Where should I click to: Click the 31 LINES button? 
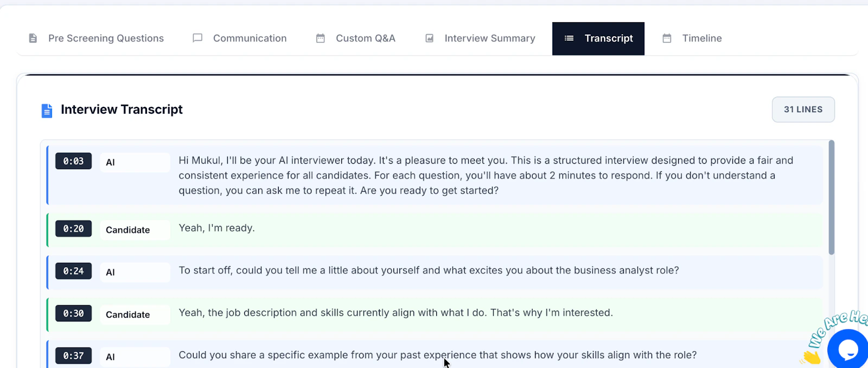click(x=803, y=109)
